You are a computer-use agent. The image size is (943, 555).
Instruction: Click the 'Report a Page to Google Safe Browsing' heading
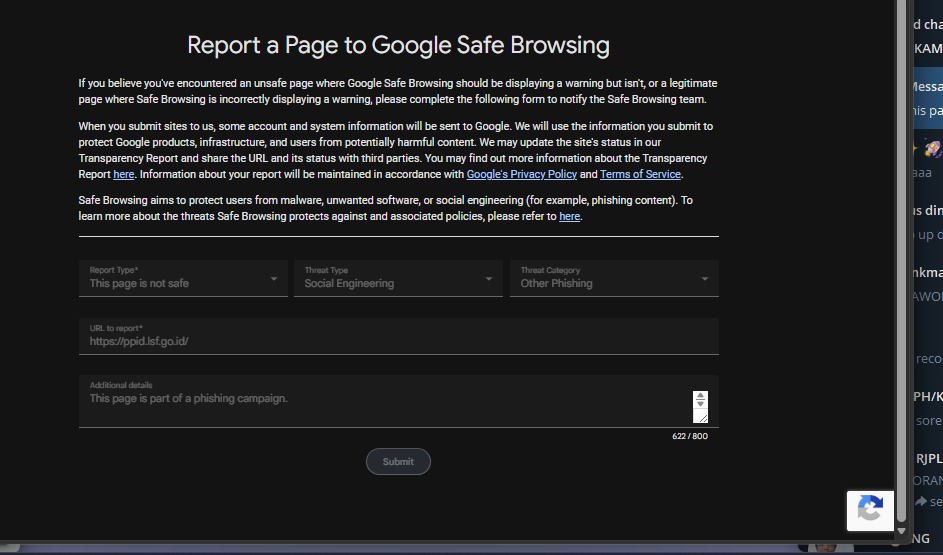tap(398, 46)
